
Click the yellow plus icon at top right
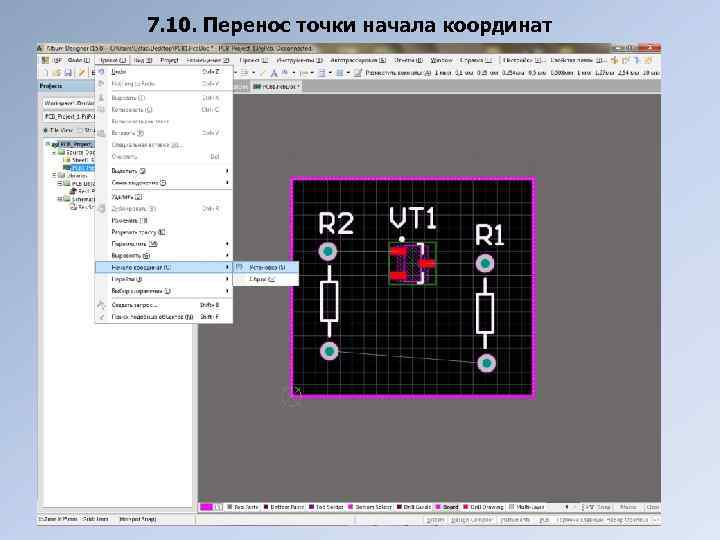tap(614, 60)
